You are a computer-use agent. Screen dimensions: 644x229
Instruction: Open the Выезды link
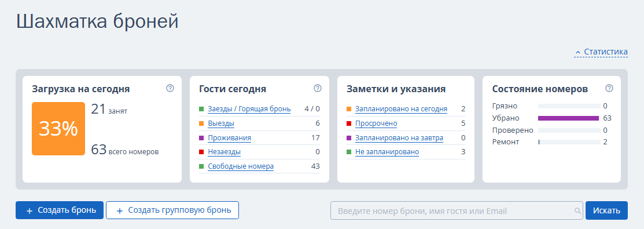pyautogui.click(x=221, y=123)
